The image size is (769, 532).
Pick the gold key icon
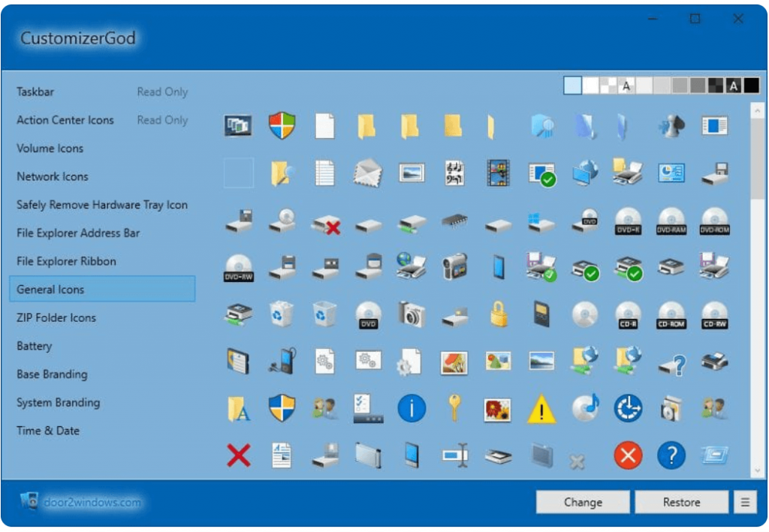pos(454,407)
